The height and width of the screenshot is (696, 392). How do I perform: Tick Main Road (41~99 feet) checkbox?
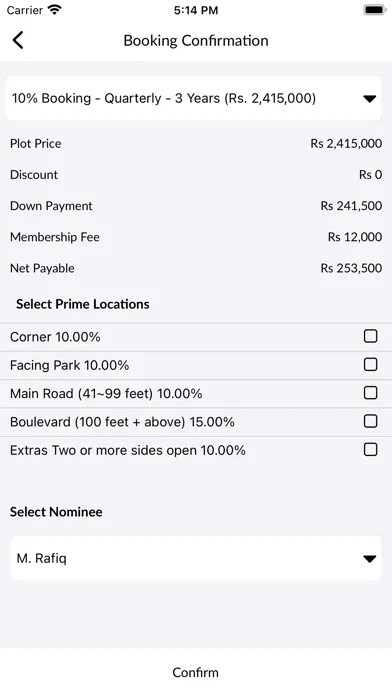click(x=370, y=393)
